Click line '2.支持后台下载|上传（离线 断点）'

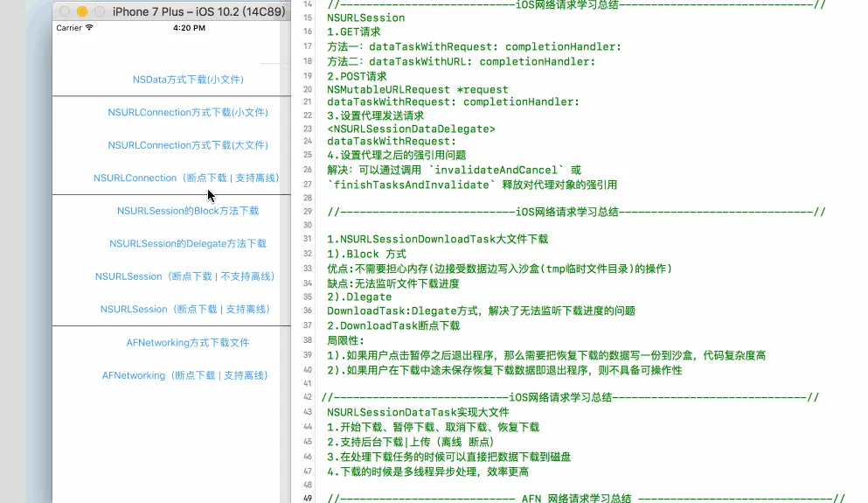pos(411,443)
